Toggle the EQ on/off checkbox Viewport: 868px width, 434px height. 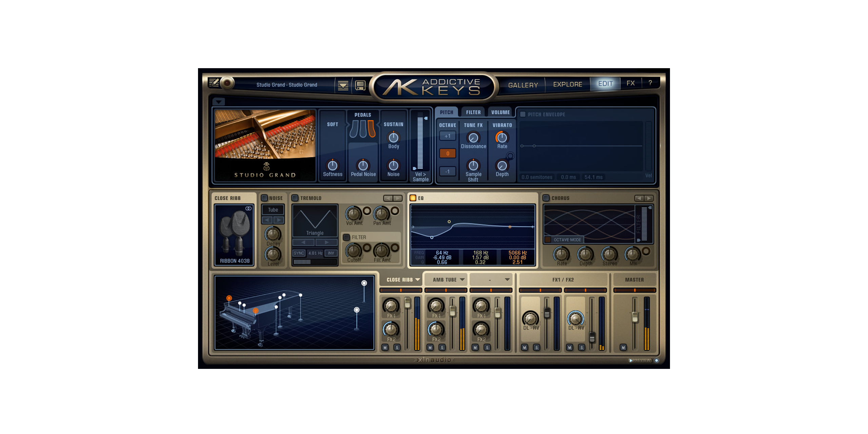click(x=413, y=198)
